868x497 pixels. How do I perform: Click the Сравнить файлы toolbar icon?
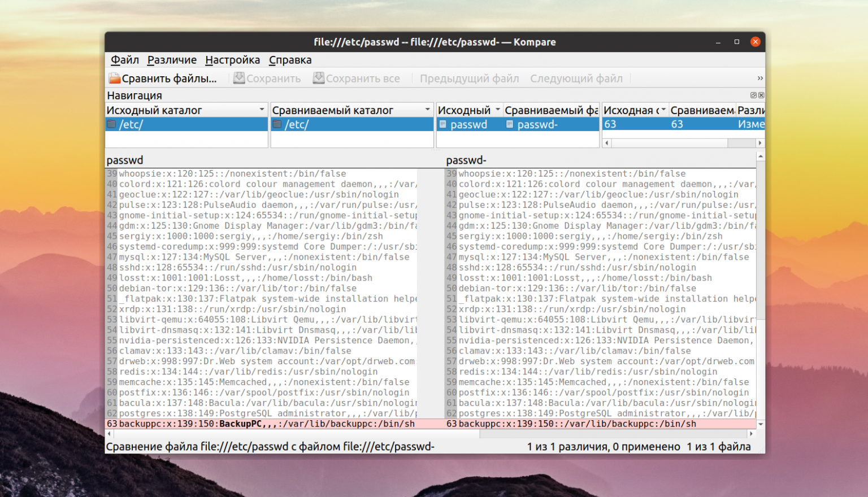[x=115, y=79]
